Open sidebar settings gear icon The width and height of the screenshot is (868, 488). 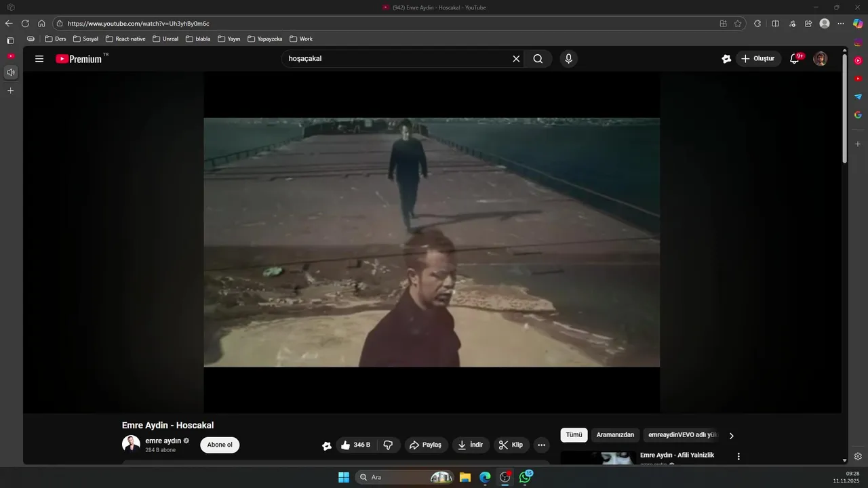(x=858, y=457)
